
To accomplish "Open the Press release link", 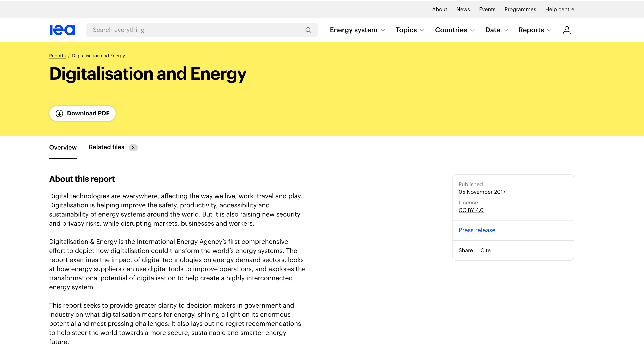I will point(477,230).
